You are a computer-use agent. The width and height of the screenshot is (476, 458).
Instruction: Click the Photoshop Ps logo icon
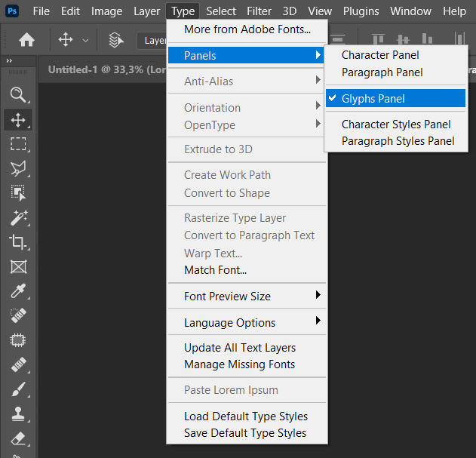[12, 11]
